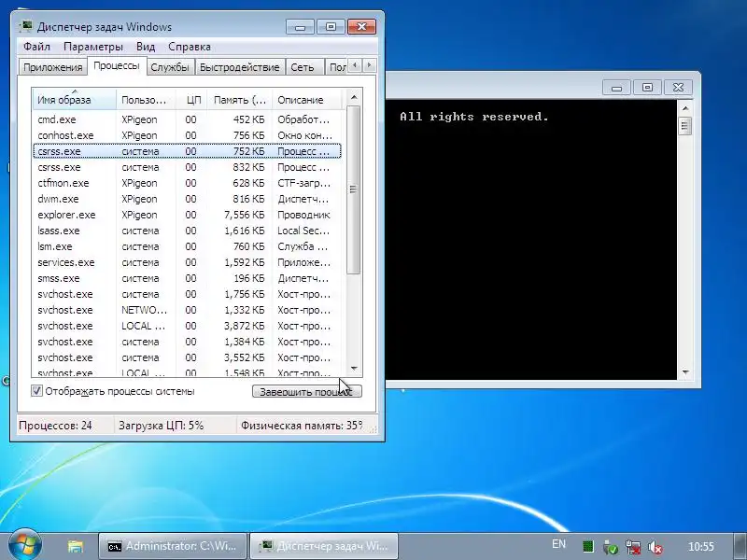The height and width of the screenshot is (560, 747).
Task: Toggle Отображать процессы системы checkbox
Action: click(x=36, y=391)
